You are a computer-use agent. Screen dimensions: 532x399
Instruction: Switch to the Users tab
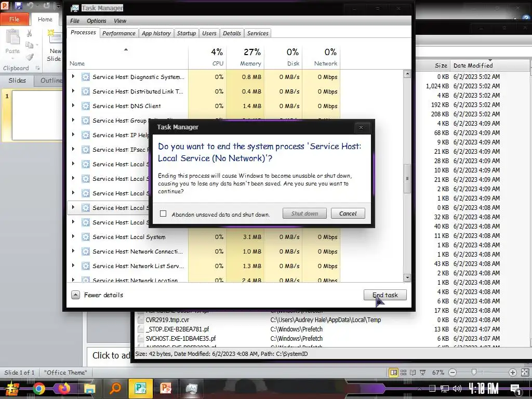click(209, 33)
